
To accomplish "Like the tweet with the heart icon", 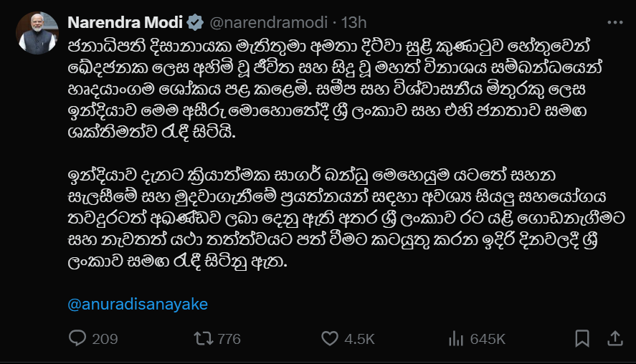I will pos(329,338).
